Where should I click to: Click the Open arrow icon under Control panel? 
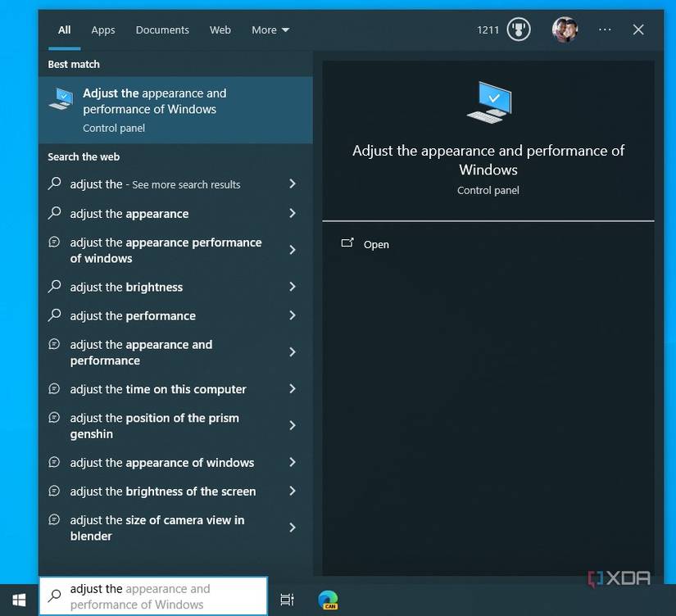click(x=347, y=244)
